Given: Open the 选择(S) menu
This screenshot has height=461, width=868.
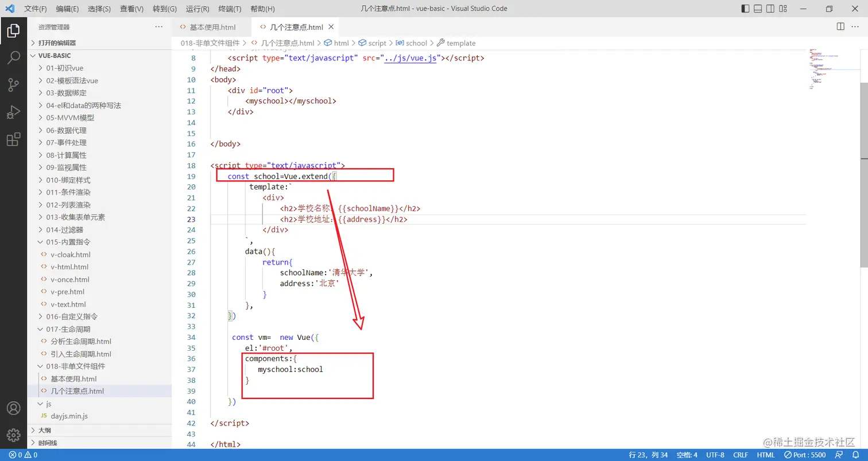Looking at the screenshot, I should 100,9.
